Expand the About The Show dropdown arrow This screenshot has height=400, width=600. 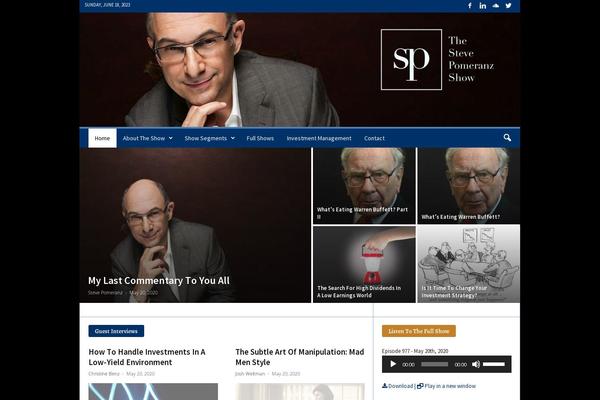click(171, 138)
